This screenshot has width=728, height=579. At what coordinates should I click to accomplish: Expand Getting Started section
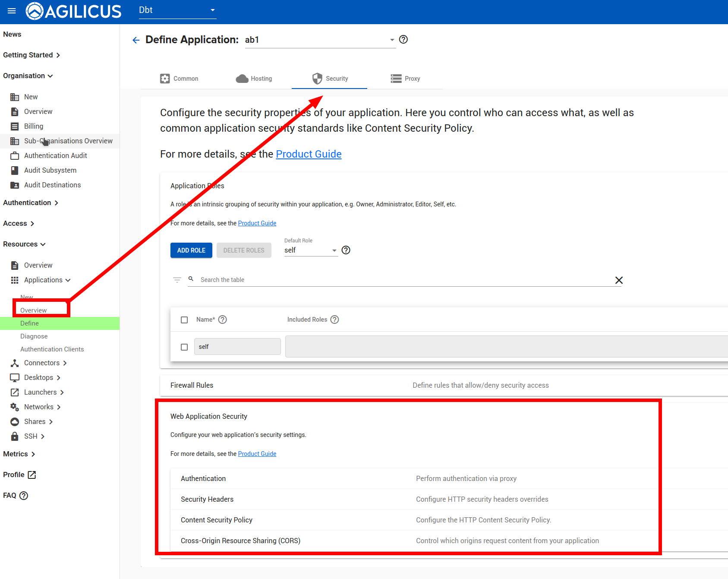(32, 55)
